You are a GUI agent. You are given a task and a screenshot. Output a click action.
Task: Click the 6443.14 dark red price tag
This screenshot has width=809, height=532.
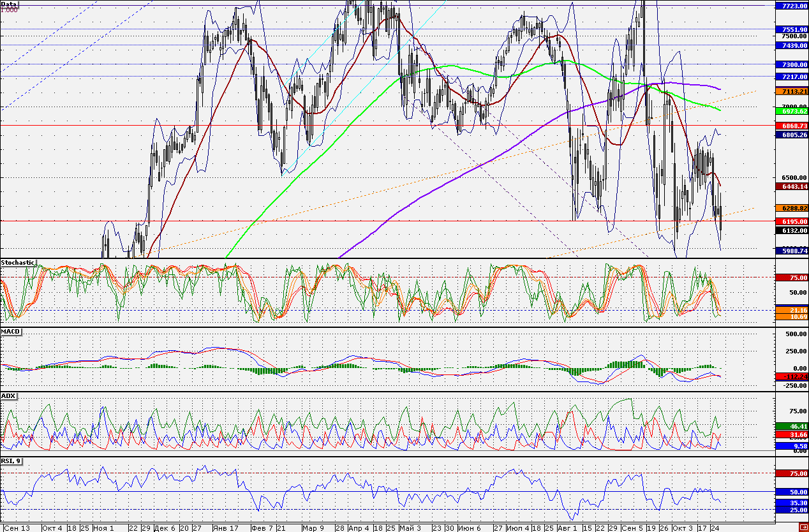[x=791, y=186]
